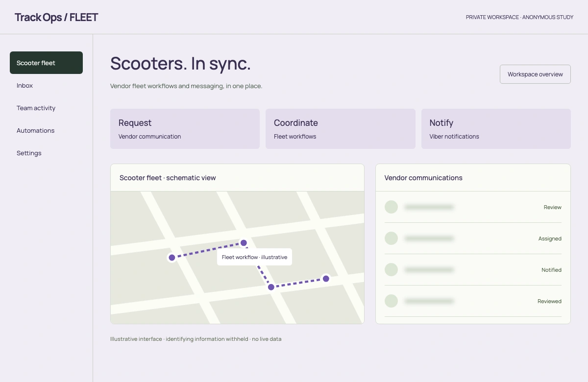Screen dimensions: 588x382
Task: Click the Notified status label
Action: [x=551, y=270]
